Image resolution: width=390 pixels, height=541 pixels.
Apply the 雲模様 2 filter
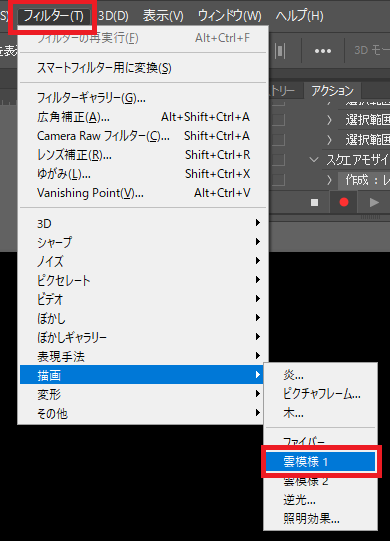click(x=321, y=481)
